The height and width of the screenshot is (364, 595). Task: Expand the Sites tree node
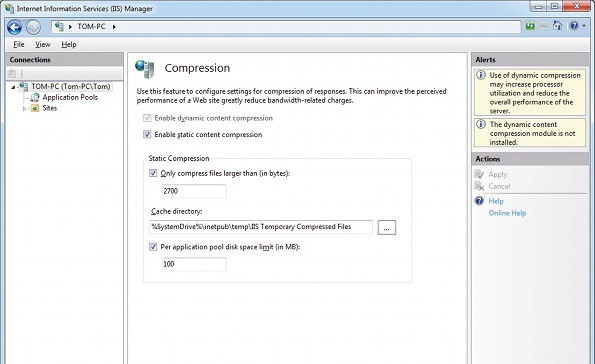click(x=24, y=108)
